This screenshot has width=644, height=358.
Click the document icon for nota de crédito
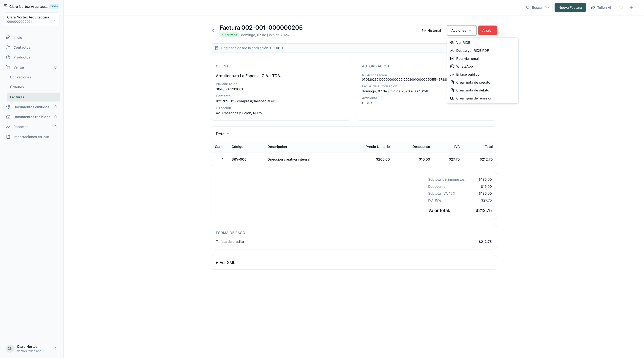[452, 83]
